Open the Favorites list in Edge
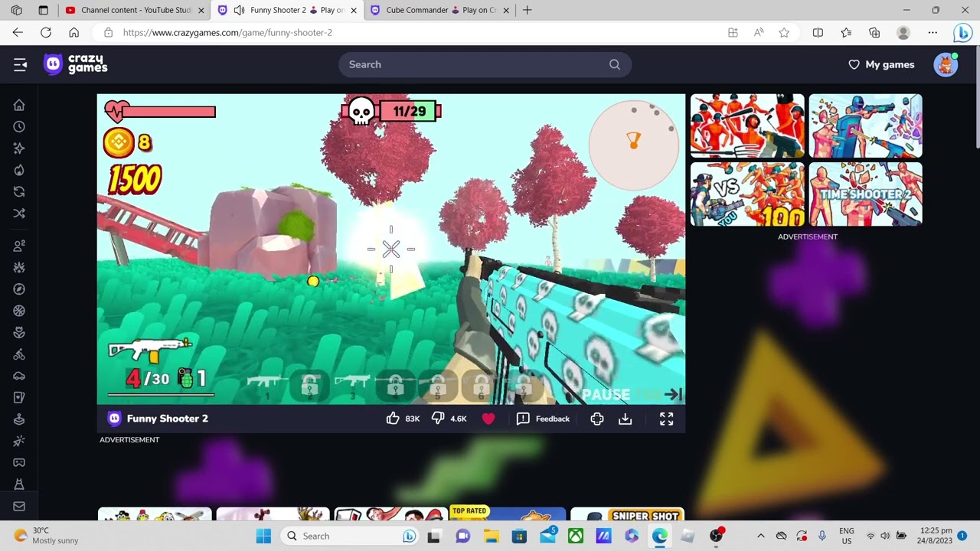The width and height of the screenshot is (980, 551). tap(846, 33)
